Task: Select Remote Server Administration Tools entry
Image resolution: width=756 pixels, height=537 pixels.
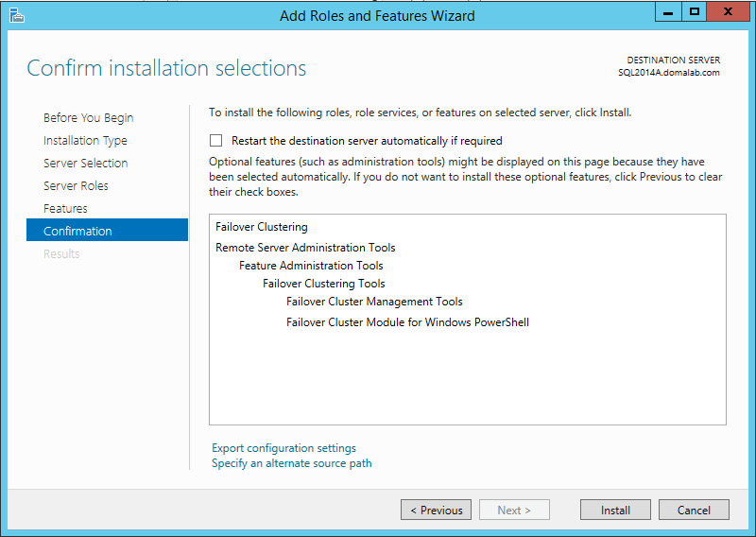Action: coord(305,248)
